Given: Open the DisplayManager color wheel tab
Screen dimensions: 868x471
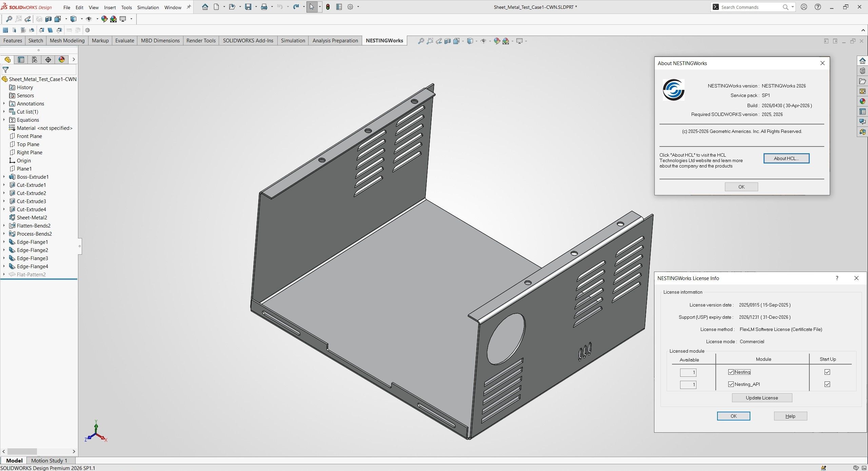Looking at the screenshot, I should [x=62, y=60].
